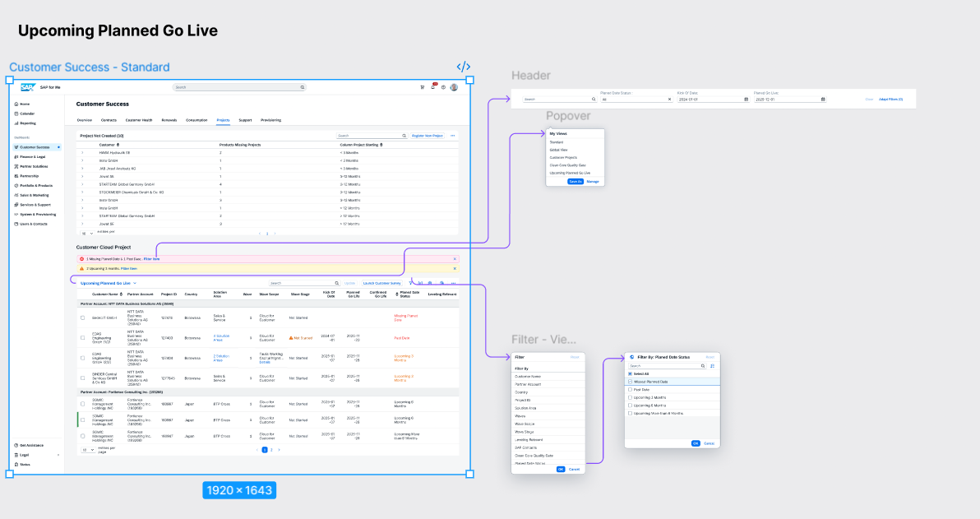Expand the HAWA Hydraulik row
Image resolution: width=980 pixels, height=519 pixels.
(x=82, y=152)
